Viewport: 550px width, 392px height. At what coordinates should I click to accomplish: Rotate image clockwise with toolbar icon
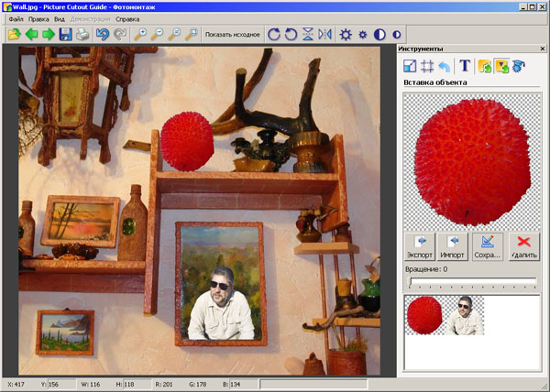(x=274, y=35)
